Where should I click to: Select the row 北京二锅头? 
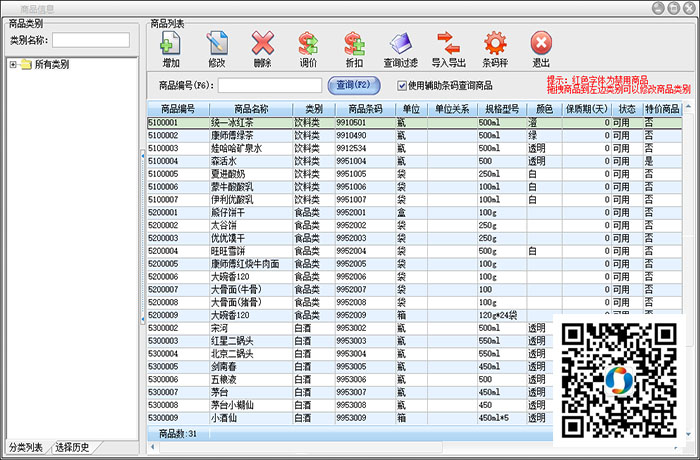pos(350,354)
